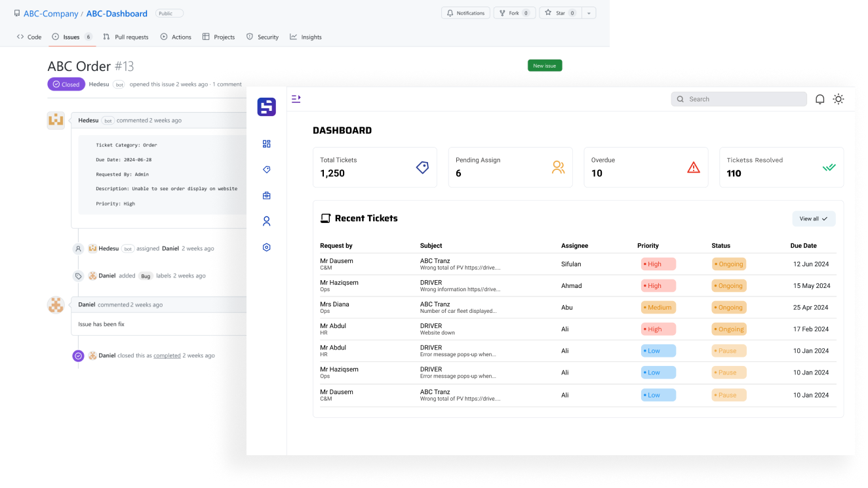Image resolution: width=868 pixels, height=488 pixels.
Task: Open the ABC-Company owner link
Action: [x=51, y=13]
